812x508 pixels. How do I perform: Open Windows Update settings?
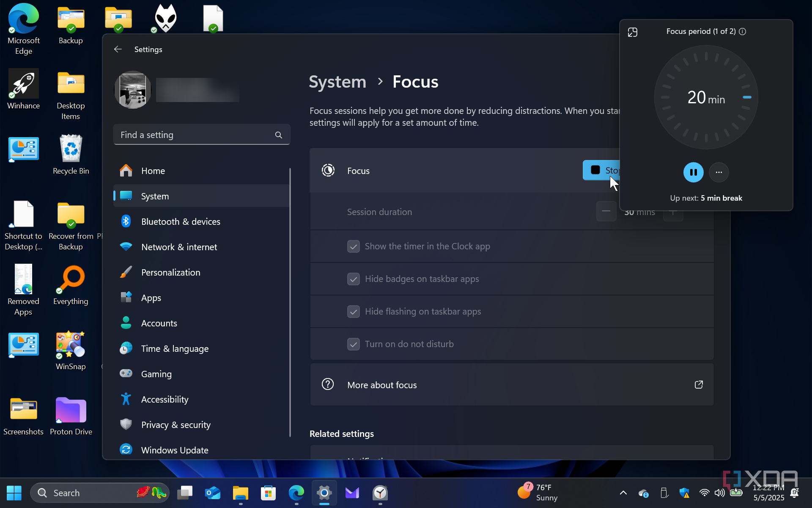point(201,450)
